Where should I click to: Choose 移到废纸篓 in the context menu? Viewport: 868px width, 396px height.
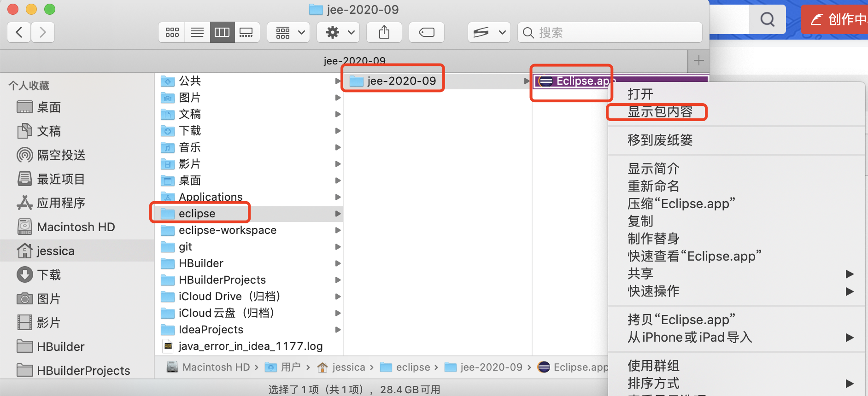(x=736, y=140)
